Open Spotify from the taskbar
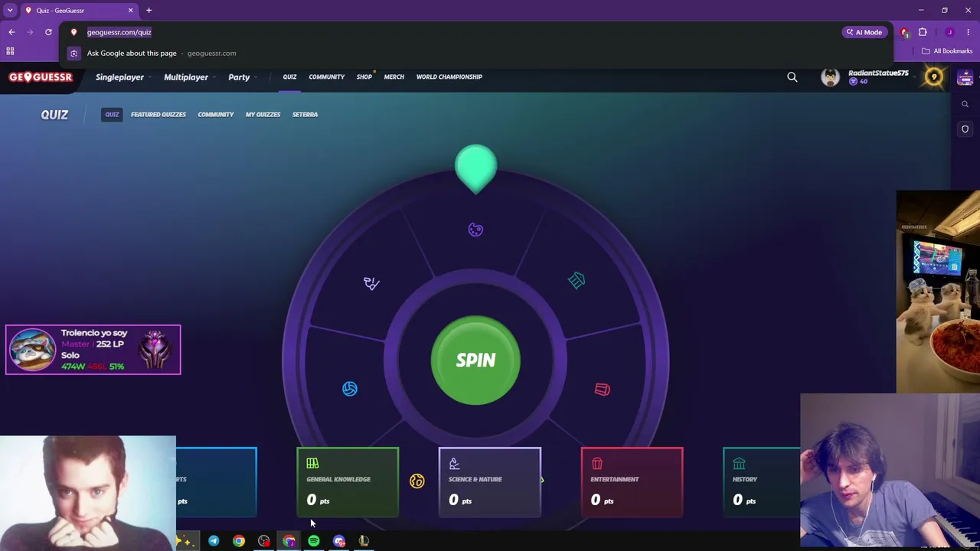This screenshot has height=551, width=980. coord(314,542)
